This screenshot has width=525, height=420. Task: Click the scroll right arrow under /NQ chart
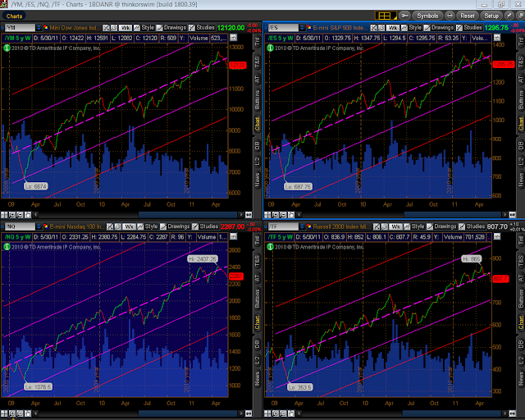click(x=241, y=413)
